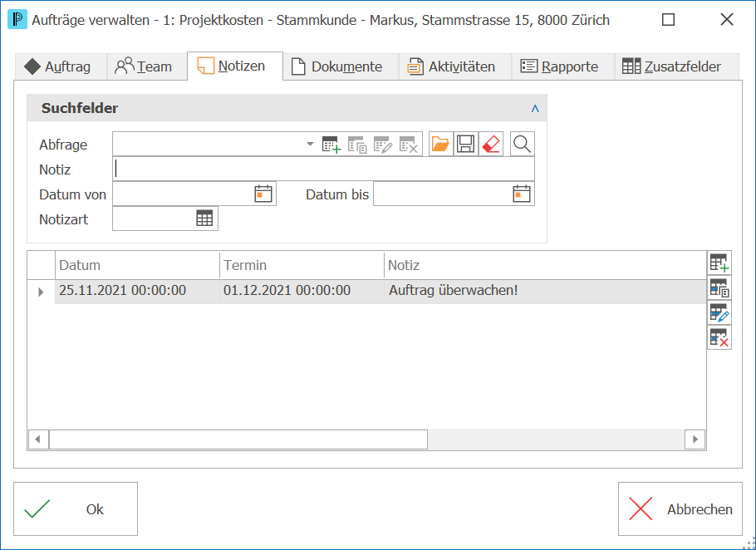Open calendar for Datum bis
This screenshot has height=550, width=756.
522,194
